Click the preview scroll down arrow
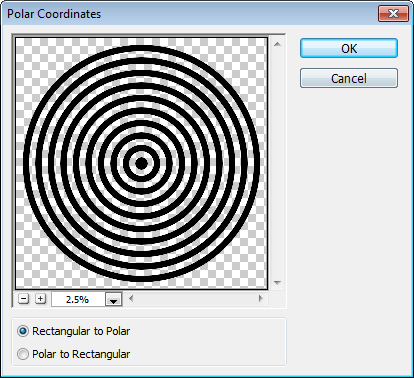The height and width of the screenshot is (378, 414). [x=277, y=283]
